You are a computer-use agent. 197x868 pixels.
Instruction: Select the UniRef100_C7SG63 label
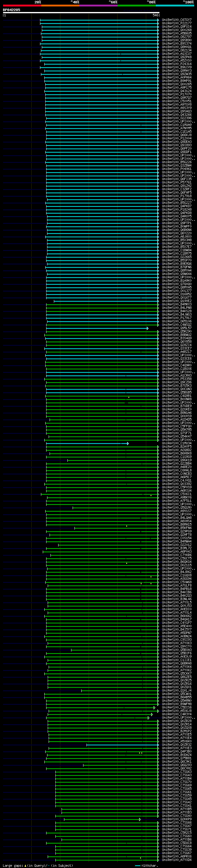(177, 772)
